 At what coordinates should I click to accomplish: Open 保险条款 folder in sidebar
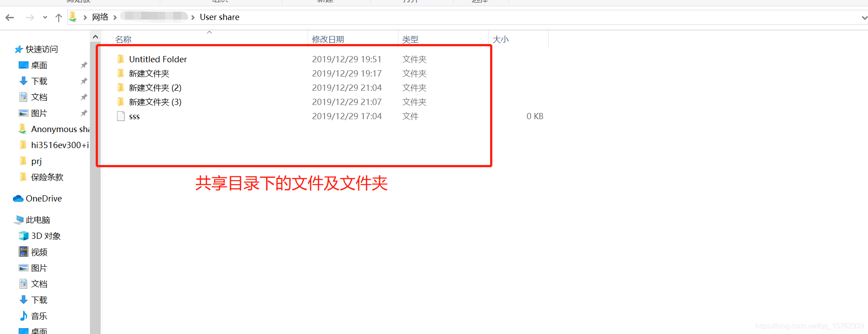coord(47,177)
